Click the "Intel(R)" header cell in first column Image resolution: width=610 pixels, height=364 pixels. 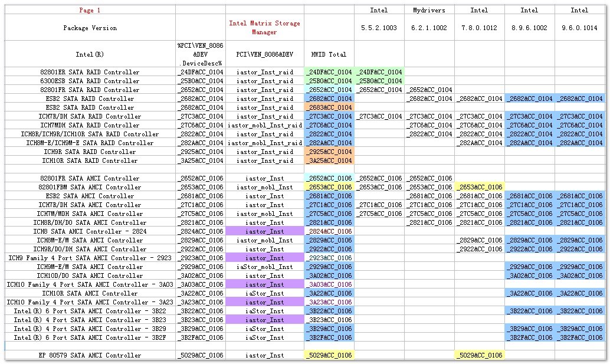tap(90, 54)
